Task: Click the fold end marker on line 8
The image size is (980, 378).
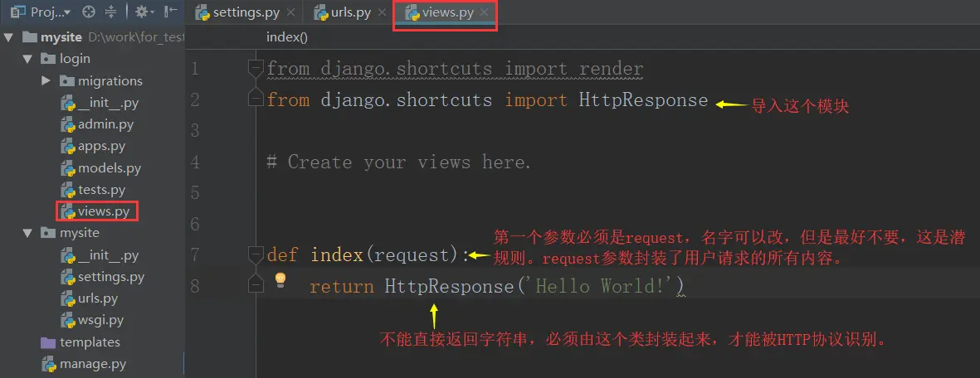Action: (255, 285)
